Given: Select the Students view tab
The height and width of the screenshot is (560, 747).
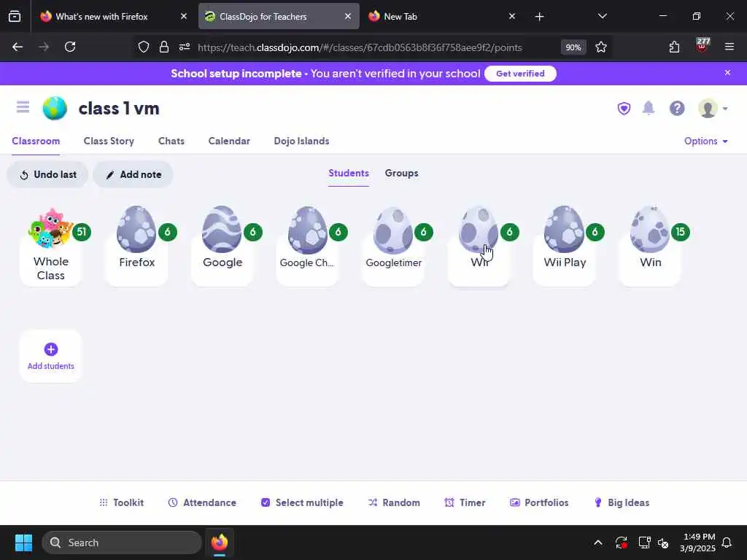Looking at the screenshot, I should pos(348,174).
